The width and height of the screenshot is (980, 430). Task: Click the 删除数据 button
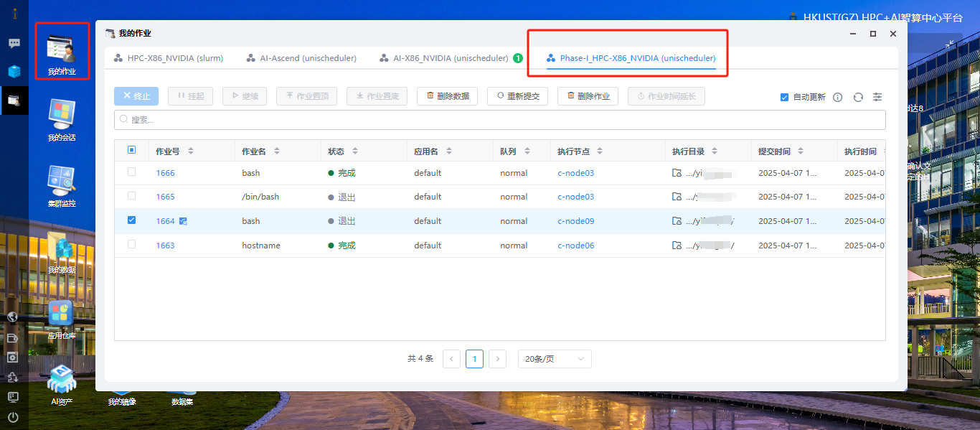click(448, 96)
